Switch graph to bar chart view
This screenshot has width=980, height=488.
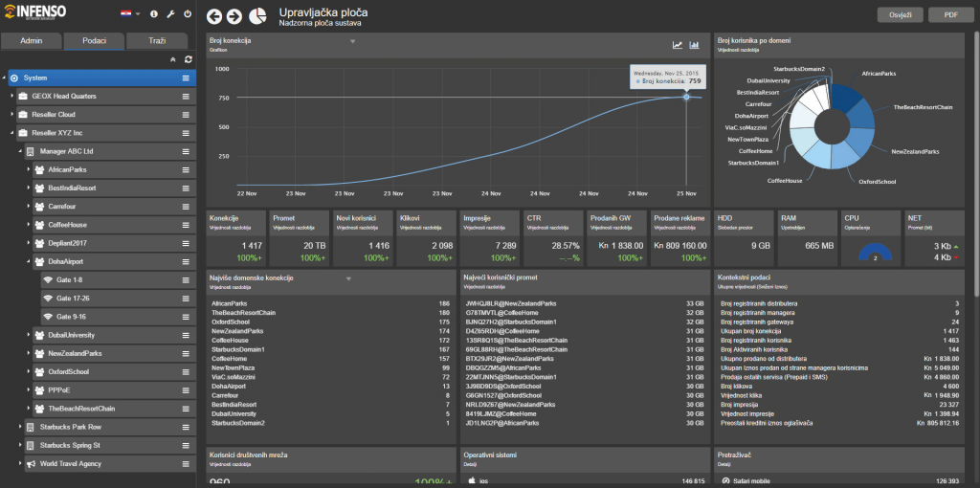[694, 45]
